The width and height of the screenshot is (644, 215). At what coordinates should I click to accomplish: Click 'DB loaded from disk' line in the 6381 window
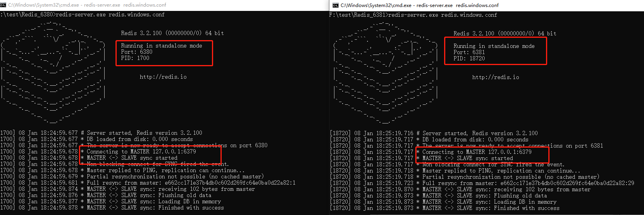tap(429, 140)
